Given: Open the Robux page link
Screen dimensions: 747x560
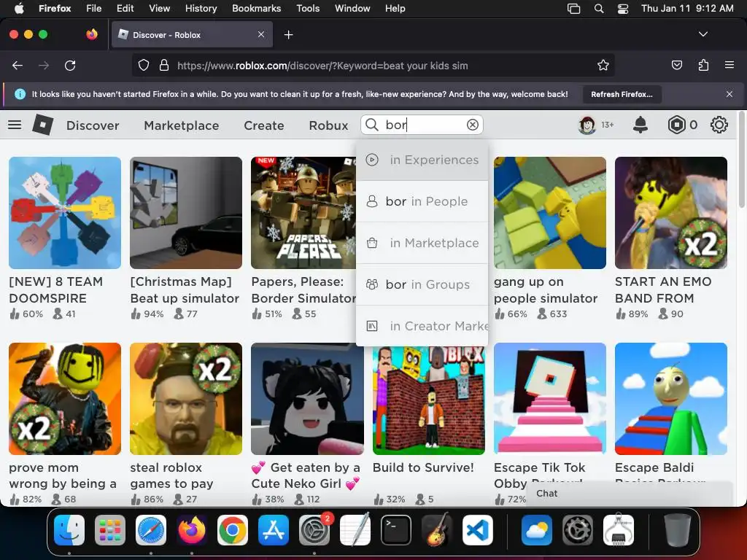Looking at the screenshot, I should (328, 125).
